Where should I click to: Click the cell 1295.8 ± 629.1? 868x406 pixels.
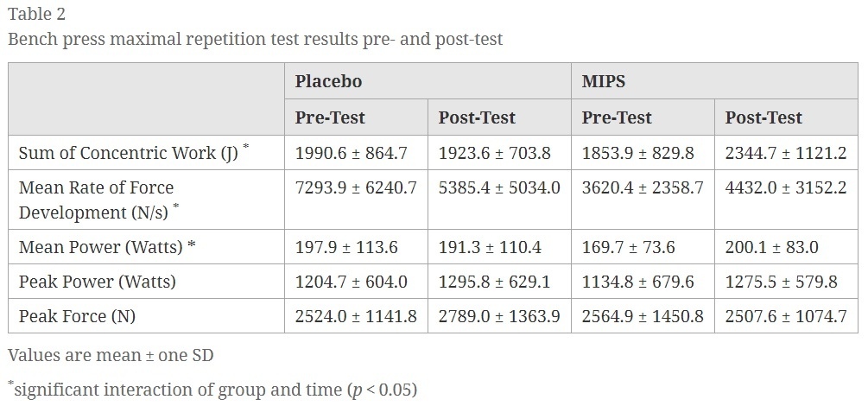(494, 282)
